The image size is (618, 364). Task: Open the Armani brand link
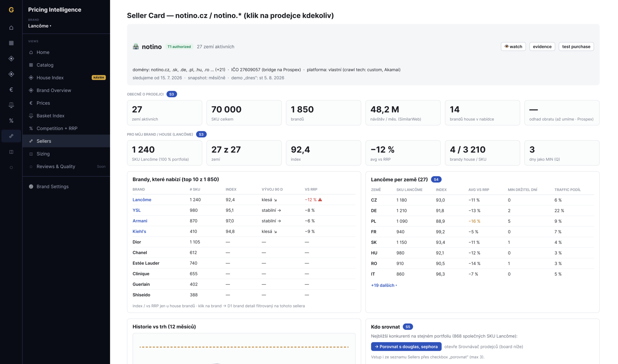(x=140, y=221)
